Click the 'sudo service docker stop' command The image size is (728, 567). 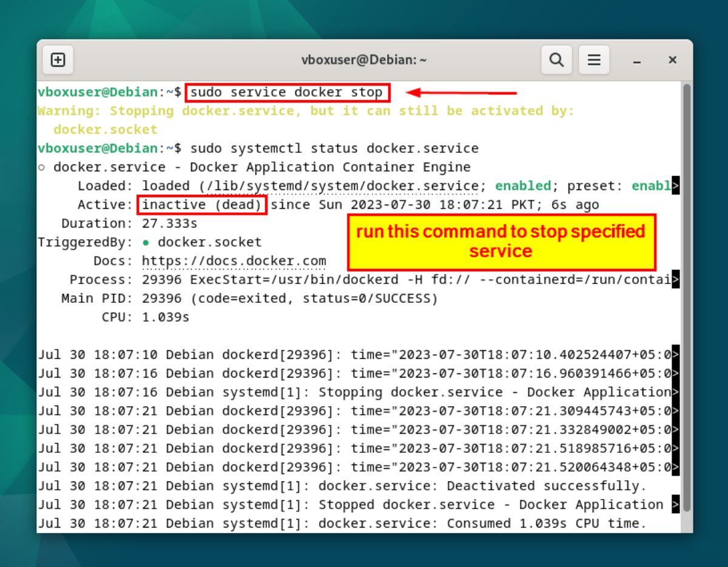[286, 93]
